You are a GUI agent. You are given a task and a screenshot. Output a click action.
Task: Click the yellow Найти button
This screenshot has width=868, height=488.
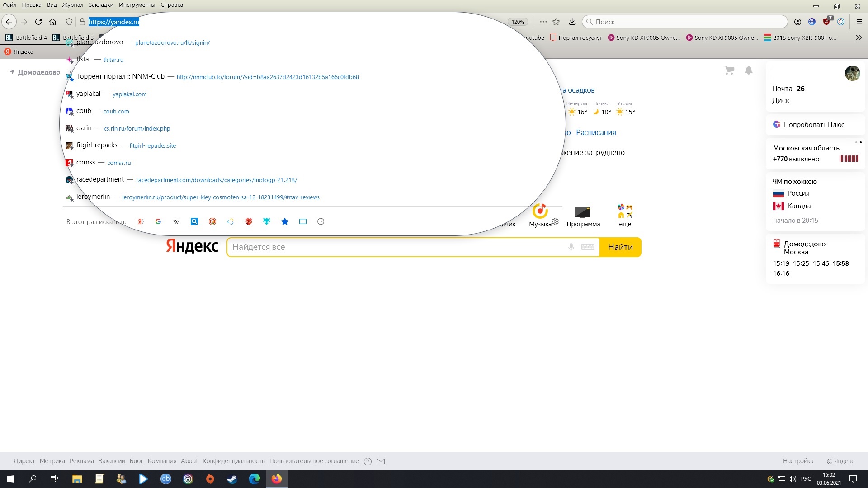(x=620, y=247)
